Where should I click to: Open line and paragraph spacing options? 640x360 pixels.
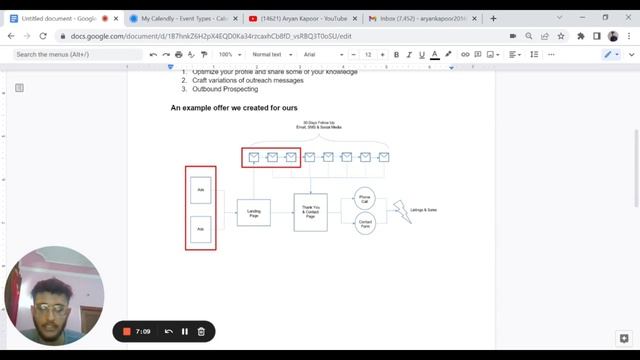(x=534, y=54)
